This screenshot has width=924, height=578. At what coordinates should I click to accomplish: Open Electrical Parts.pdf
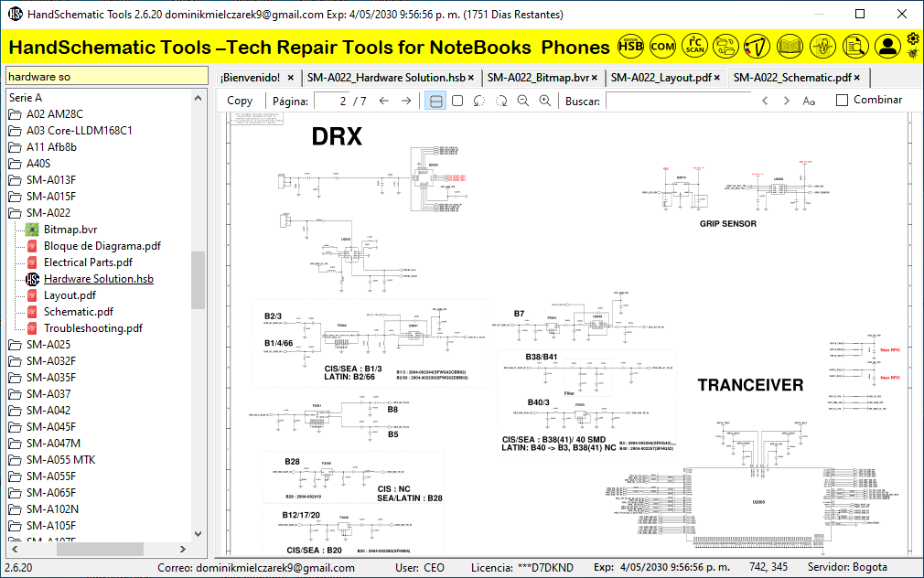click(88, 262)
